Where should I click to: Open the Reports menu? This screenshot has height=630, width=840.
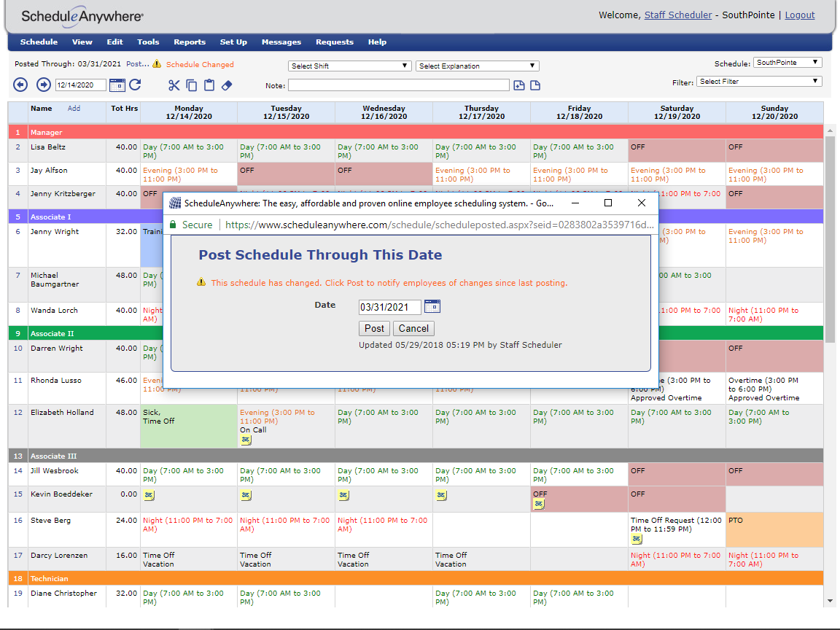[x=189, y=42]
